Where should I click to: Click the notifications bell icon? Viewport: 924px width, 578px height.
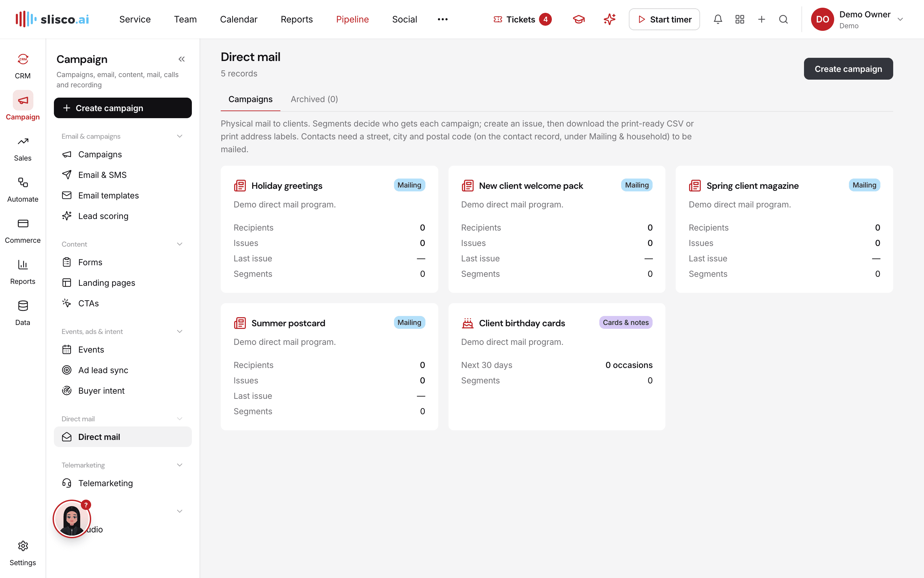pyautogui.click(x=718, y=19)
